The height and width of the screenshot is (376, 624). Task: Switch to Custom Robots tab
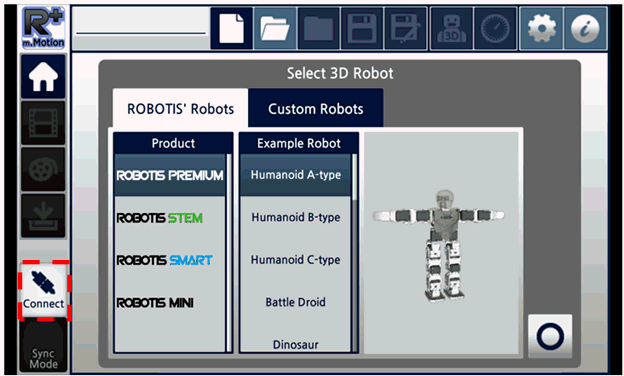point(316,108)
